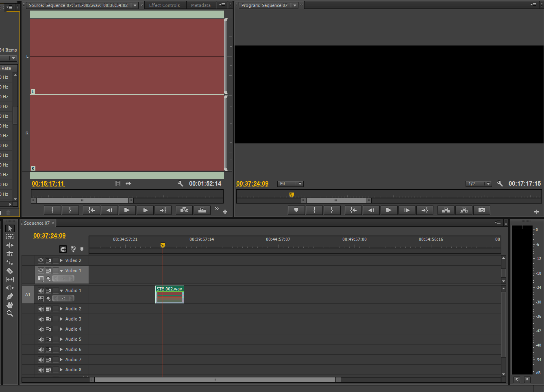Toggle track lock box for Audio 3
The image size is (544, 392).
[56, 319]
